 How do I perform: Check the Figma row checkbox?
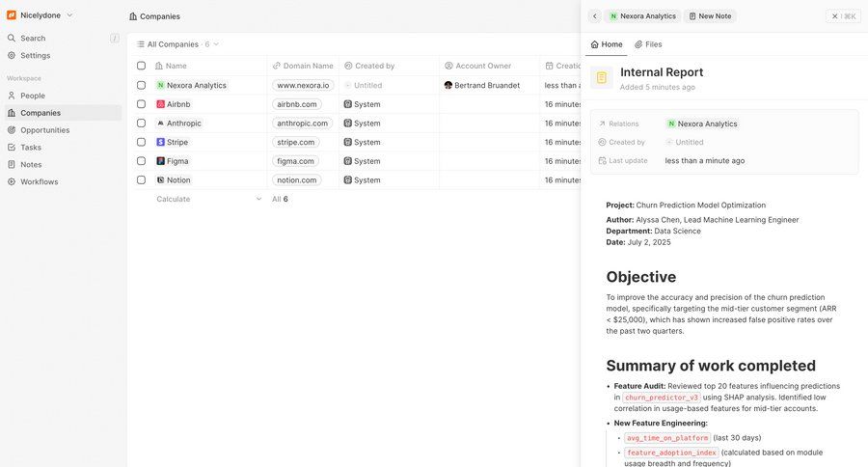[141, 161]
